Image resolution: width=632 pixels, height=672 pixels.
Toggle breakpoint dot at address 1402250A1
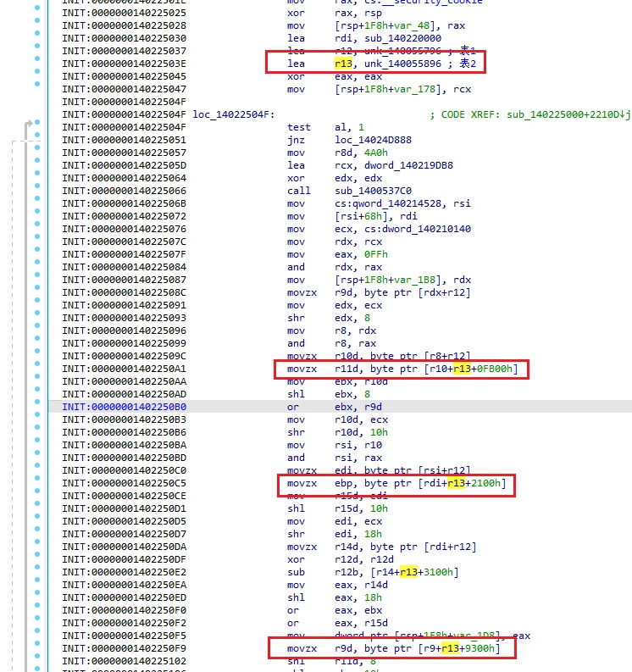coord(37,364)
